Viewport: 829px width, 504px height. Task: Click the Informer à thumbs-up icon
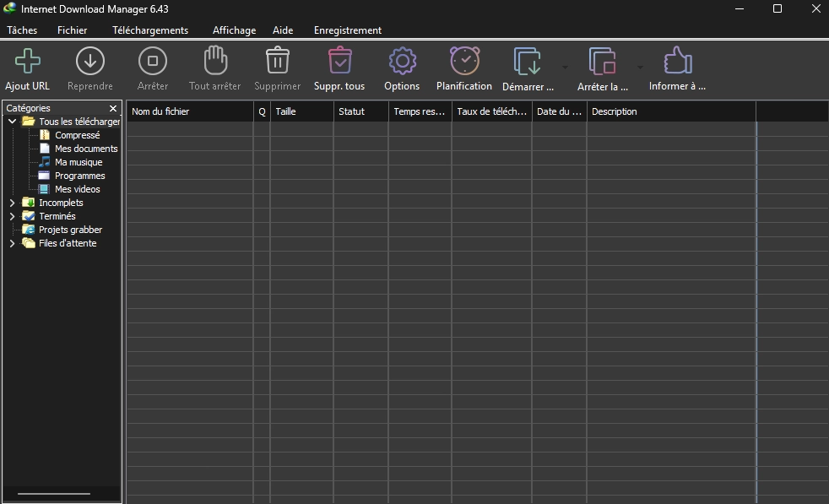point(678,60)
